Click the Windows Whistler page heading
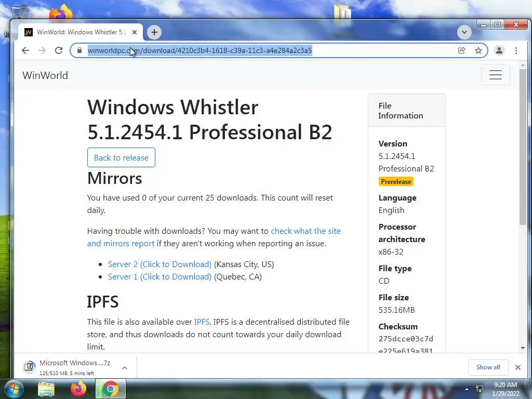Image resolution: width=532 pixels, height=399 pixels. coord(209,119)
